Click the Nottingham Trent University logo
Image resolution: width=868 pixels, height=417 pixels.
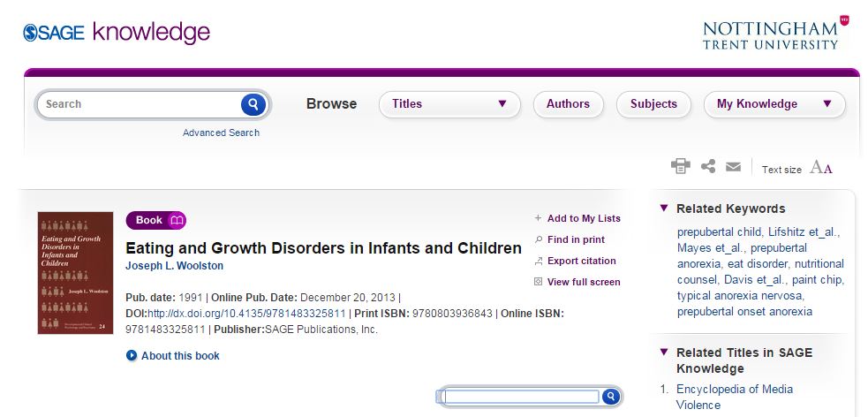(774, 34)
